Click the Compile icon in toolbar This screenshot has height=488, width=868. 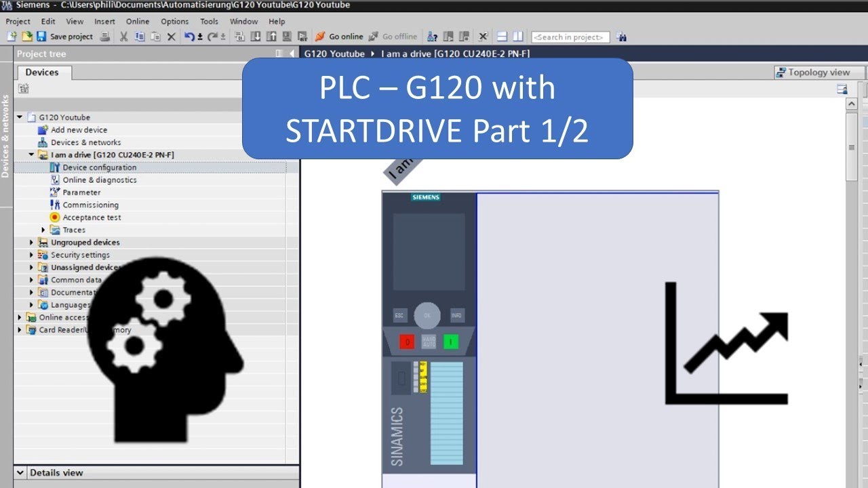(x=239, y=37)
